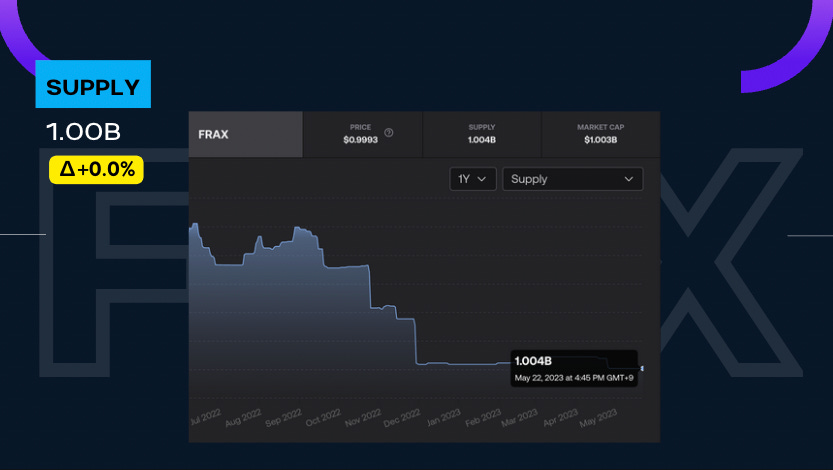Open the Supply metric dropdown

tap(573, 179)
